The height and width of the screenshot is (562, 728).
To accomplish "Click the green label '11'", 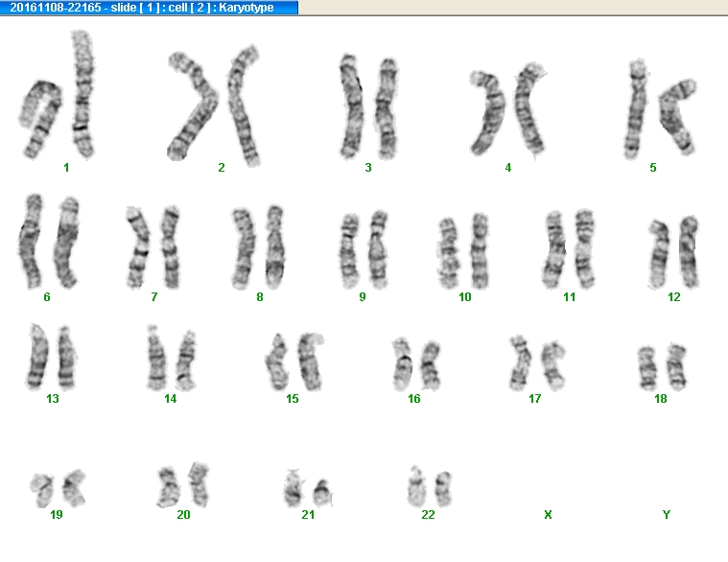I will click(x=569, y=297).
